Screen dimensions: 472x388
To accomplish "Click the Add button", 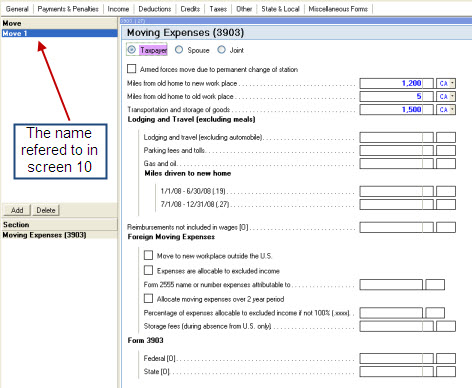I will 17,210.
